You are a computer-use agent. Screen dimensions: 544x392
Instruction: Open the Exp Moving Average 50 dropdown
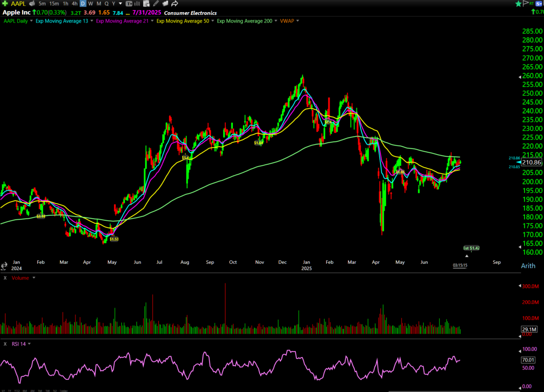click(x=212, y=21)
